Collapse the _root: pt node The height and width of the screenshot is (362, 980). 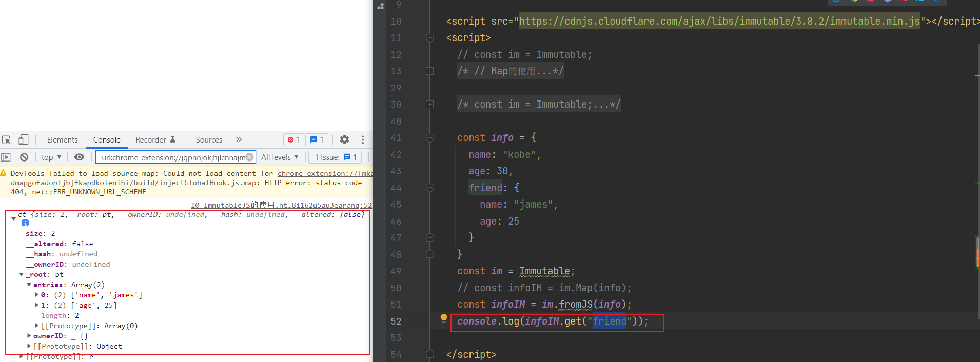(21, 275)
